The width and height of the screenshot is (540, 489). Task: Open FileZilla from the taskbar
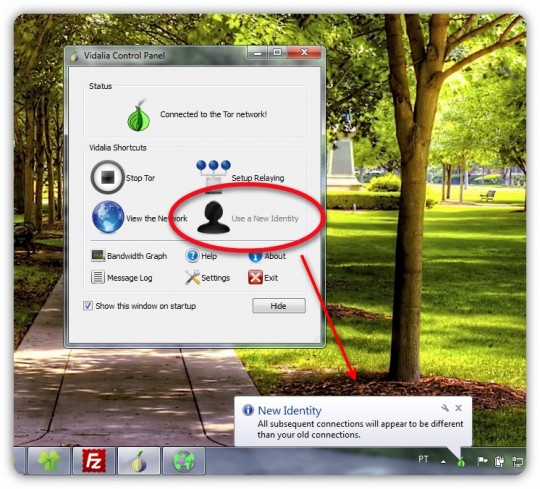click(94, 460)
